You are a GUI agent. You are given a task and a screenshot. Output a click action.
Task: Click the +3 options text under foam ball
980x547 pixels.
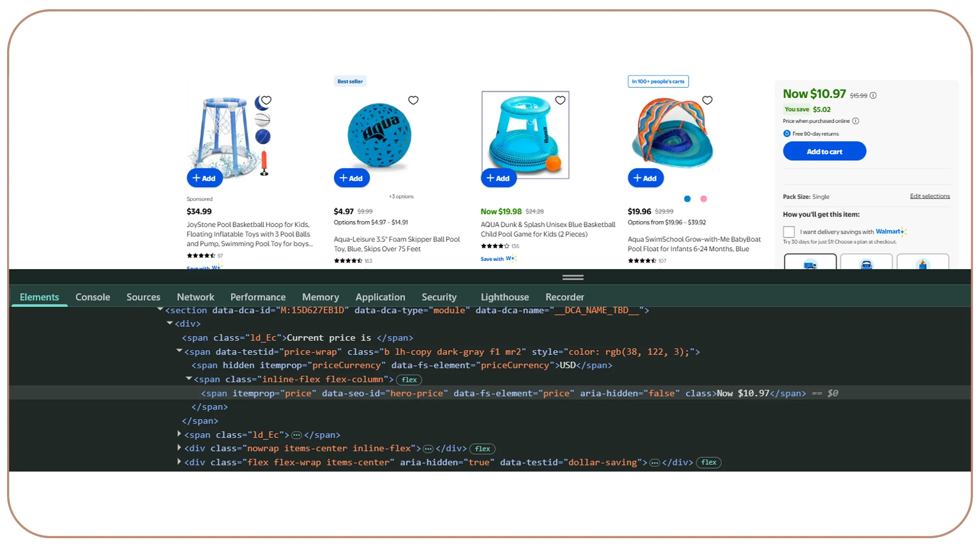click(x=401, y=196)
